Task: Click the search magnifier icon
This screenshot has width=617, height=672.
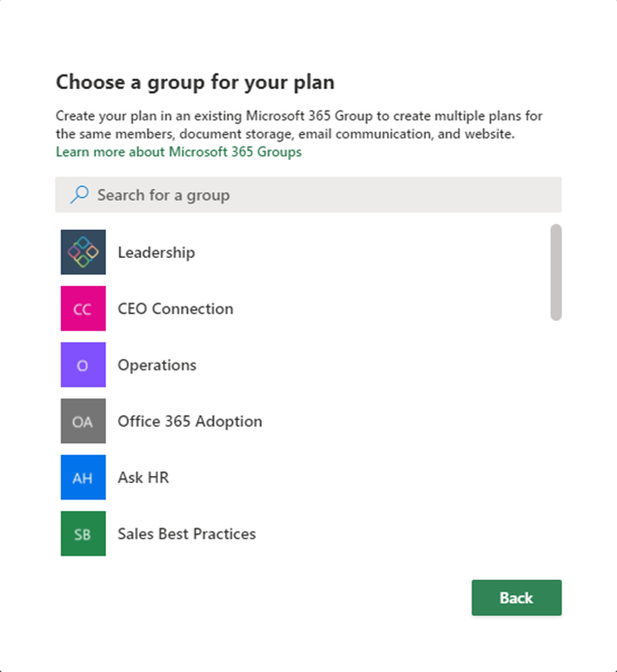Action: pyautogui.click(x=80, y=195)
